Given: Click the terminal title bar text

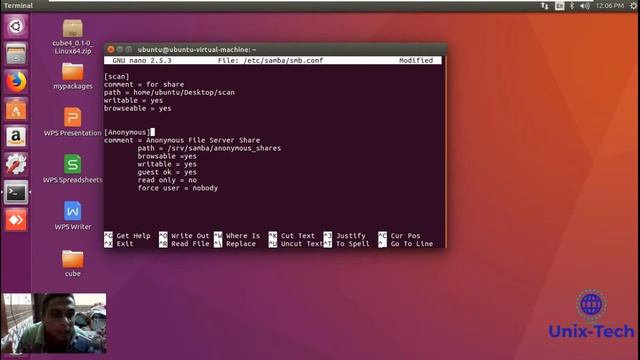Looking at the screenshot, I should [x=197, y=49].
